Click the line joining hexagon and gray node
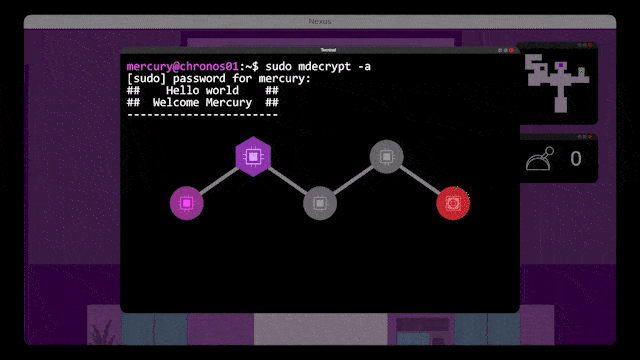 pyautogui.click(x=287, y=180)
